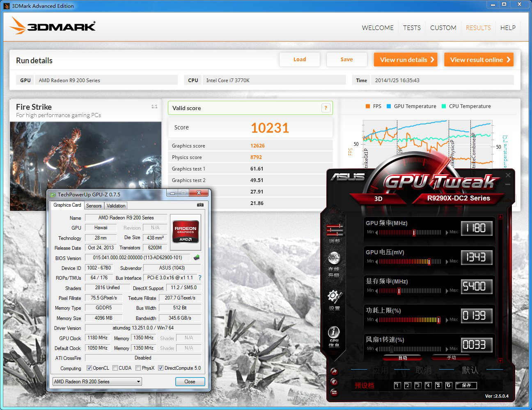Increase GPU frequency with the Max arrow
The image size is (532, 410).
(x=447, y=233)
